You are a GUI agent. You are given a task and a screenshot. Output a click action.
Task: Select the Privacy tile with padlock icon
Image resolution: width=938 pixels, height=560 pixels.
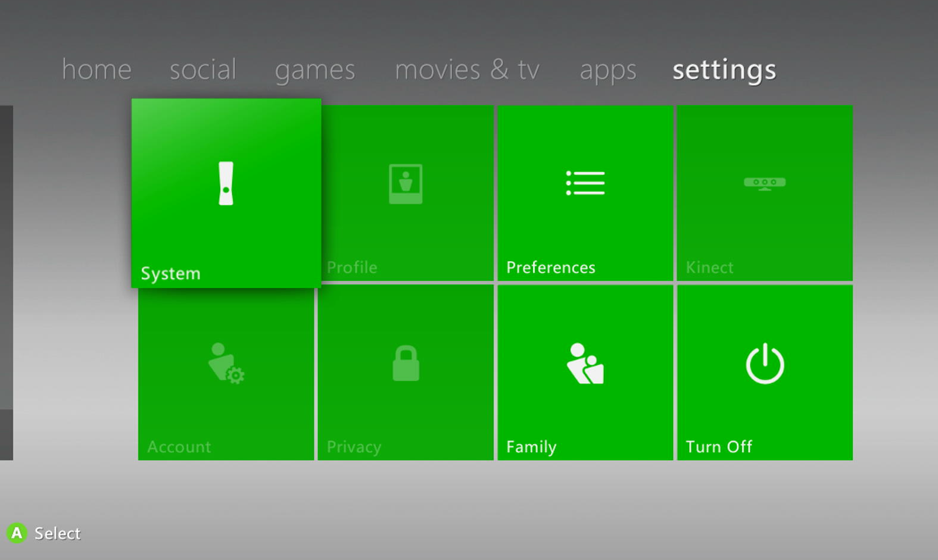tap(406, 373)
